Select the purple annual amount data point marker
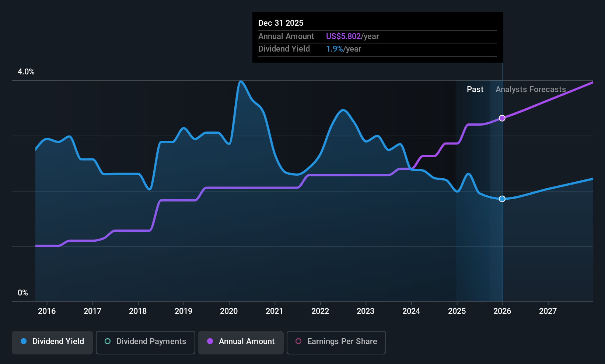Image resolution: width=605 pixels, height=364 pixels. coord(502,118)
